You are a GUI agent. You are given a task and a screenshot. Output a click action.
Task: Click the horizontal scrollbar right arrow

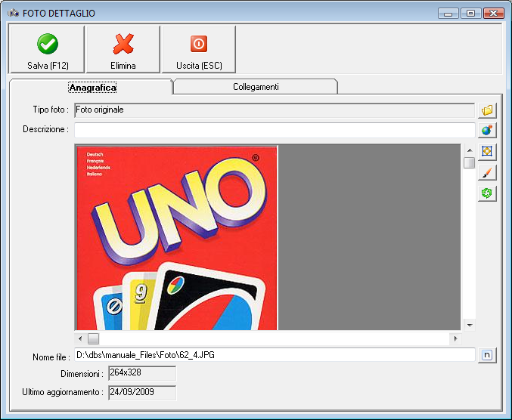coord(455,339)
